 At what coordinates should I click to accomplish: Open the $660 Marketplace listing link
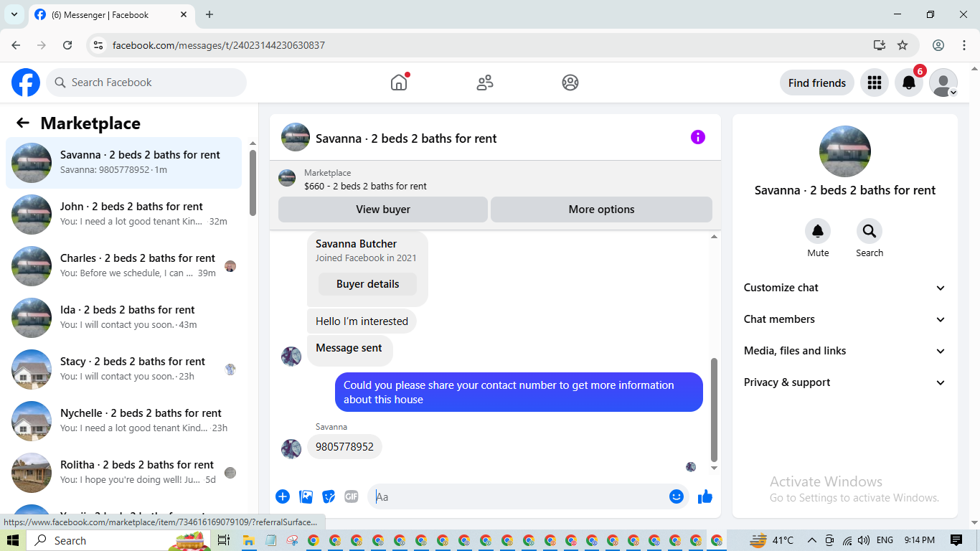point(365,186)
